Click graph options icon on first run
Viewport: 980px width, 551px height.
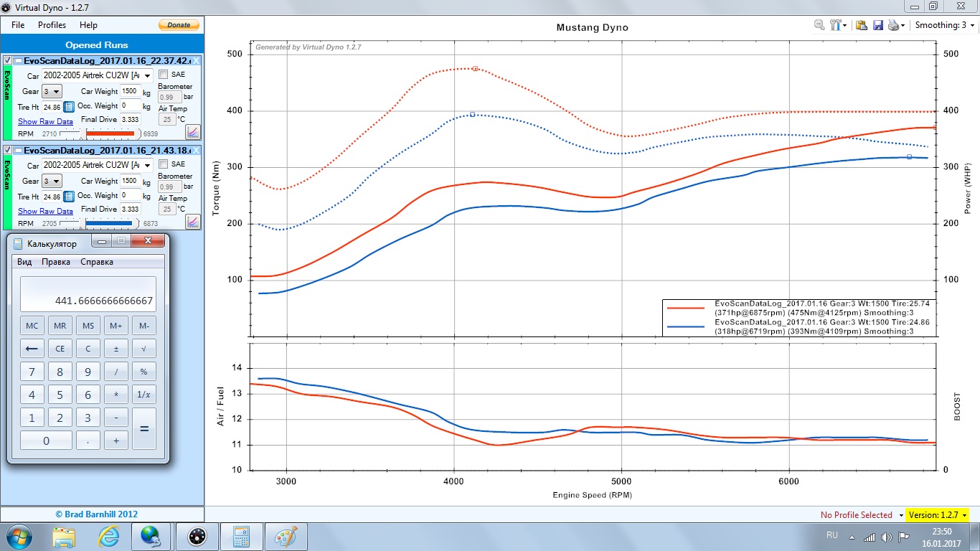pos(192,131)
